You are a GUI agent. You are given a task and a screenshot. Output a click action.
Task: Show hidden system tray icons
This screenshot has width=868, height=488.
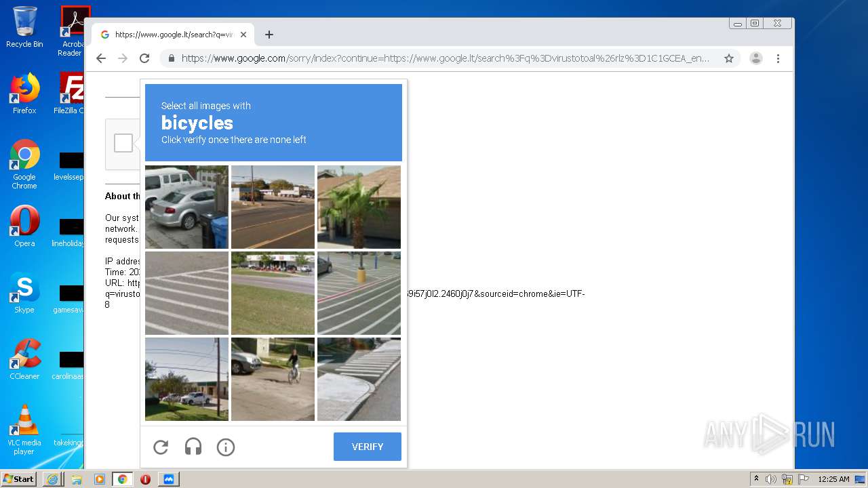pyautogui.click(x=757, y=479)
